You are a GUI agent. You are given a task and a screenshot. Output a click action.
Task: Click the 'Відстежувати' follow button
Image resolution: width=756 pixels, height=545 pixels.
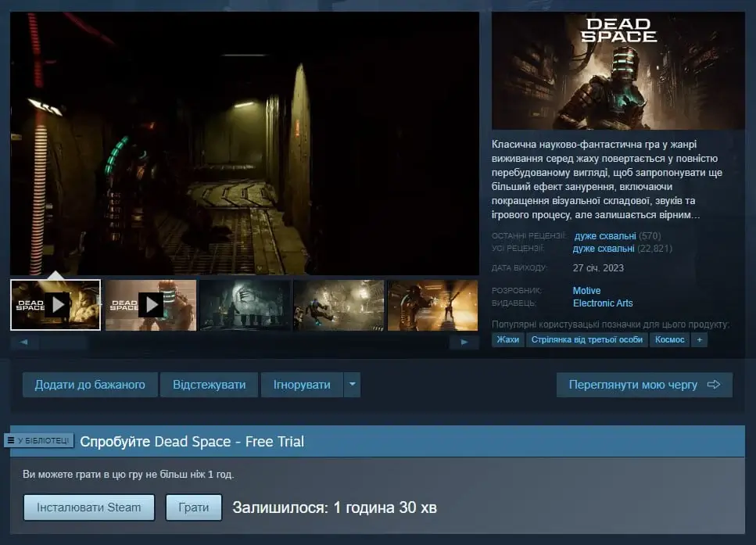(210, 385)
